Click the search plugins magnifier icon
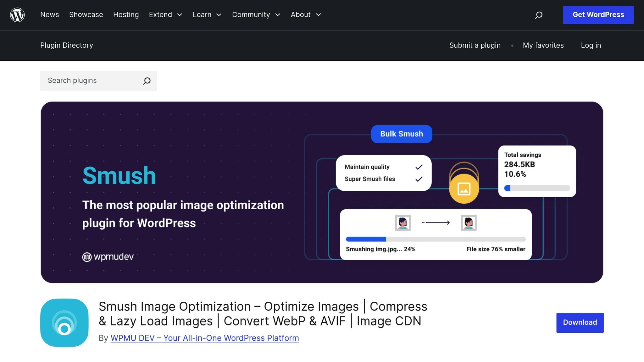The image size is (644, 362). point(147,81)
